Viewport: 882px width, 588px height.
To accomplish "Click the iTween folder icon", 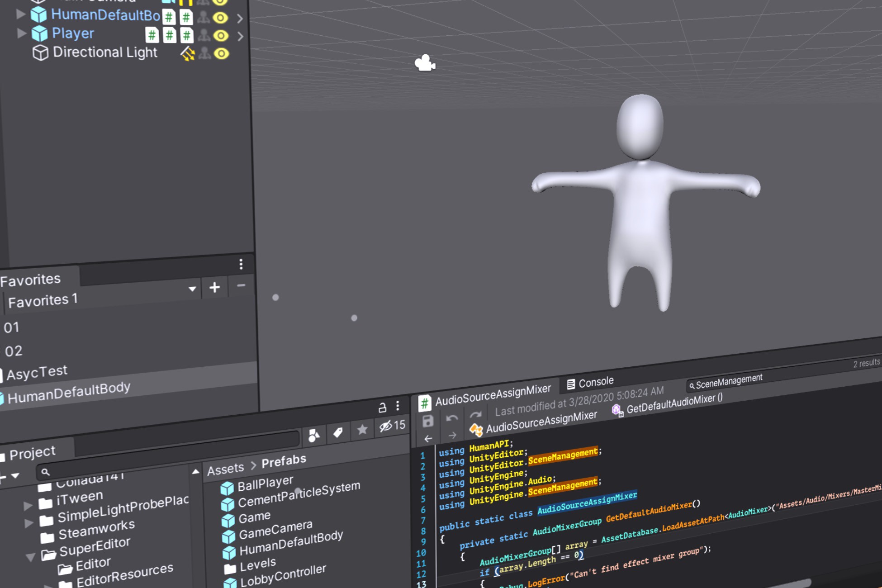I will click(45, 503).
